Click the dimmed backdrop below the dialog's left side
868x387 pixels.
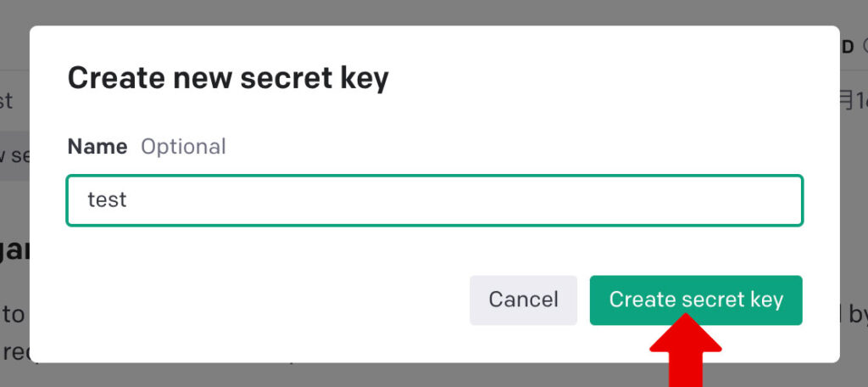point(170,375)
